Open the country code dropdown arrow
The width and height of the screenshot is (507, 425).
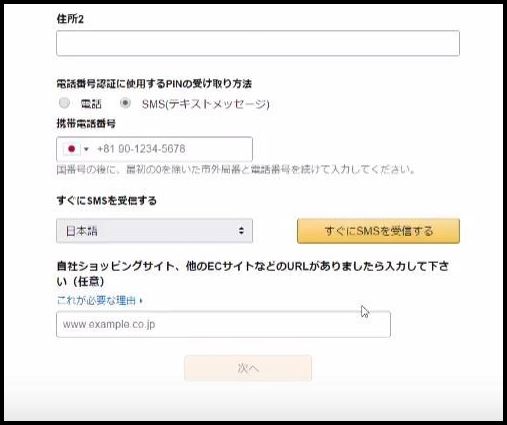tap(86, 149)
